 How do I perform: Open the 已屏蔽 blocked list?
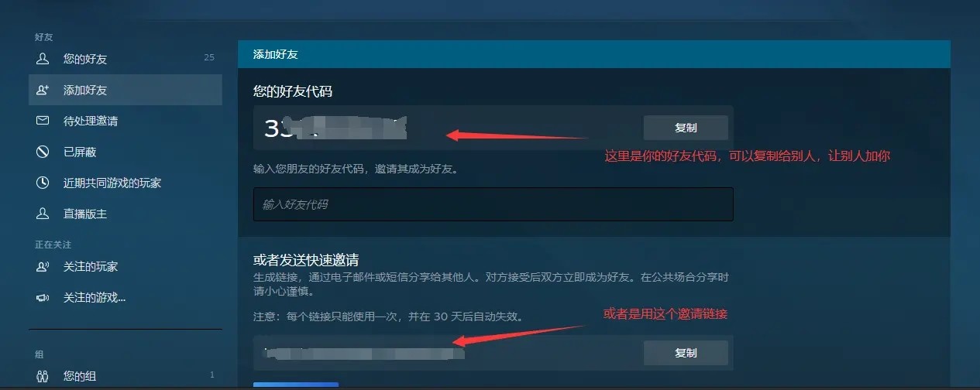(x=126, y=152)
